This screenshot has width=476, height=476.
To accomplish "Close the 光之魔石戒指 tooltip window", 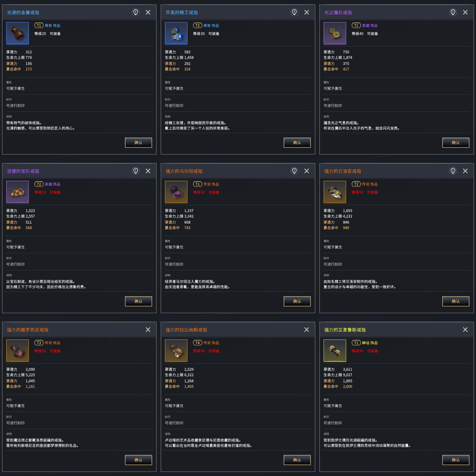I will coord(465,12).
